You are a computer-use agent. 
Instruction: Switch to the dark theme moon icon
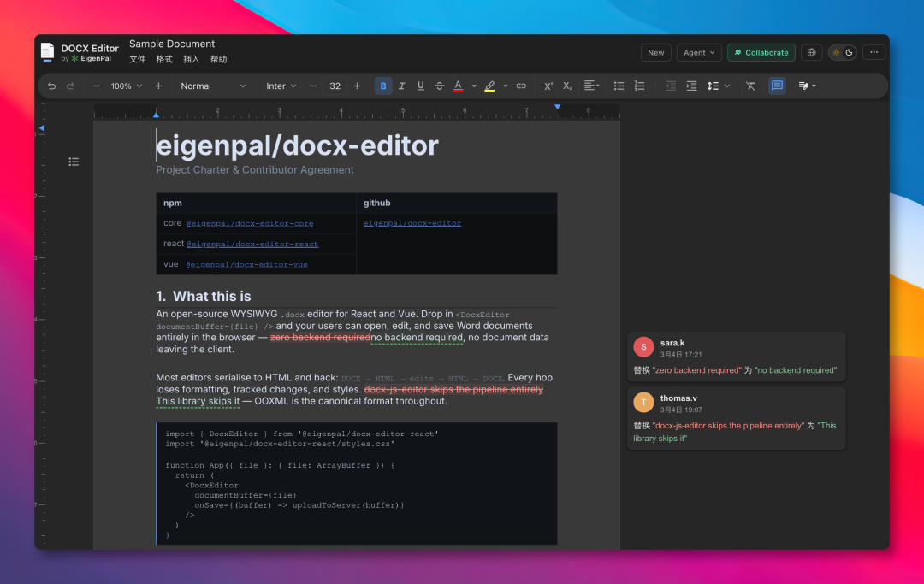click(x=850, y=52)
